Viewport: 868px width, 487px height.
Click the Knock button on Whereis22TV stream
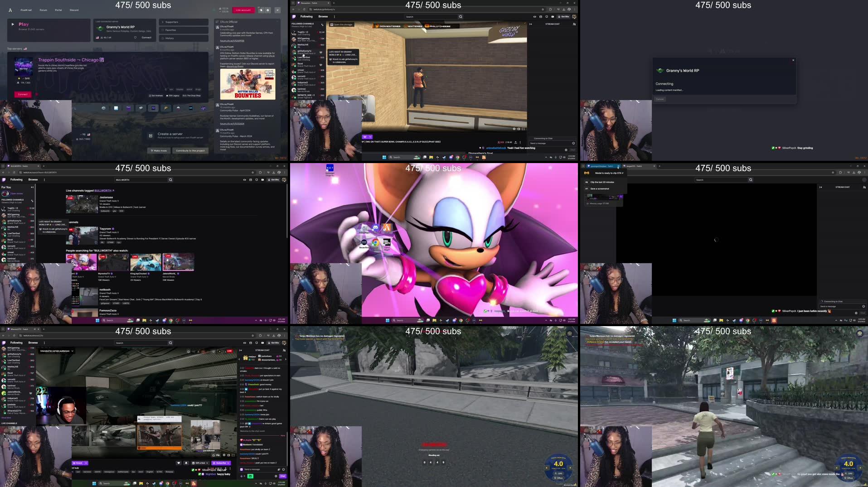[x=78, y=463]
